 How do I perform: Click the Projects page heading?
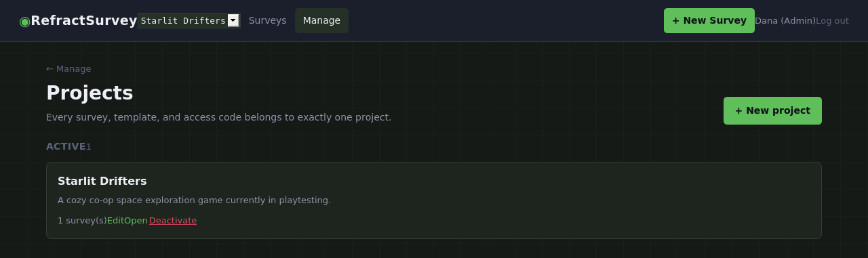(90, 93)
